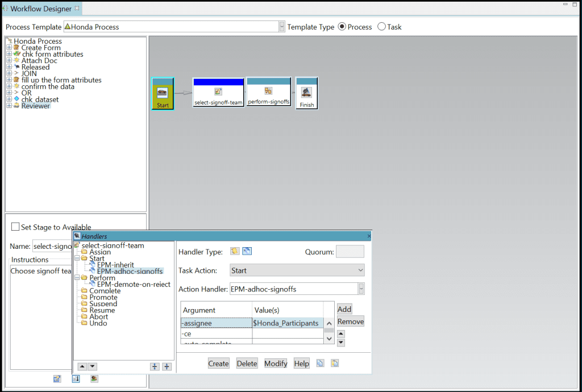
Task: Enable Set Stage to Available checkbox
Action: coord(15,227)
